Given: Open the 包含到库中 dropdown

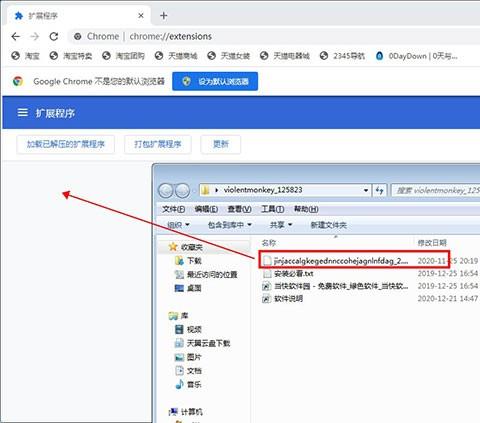Looking at the screenshot, I should (x=229, y=225).
